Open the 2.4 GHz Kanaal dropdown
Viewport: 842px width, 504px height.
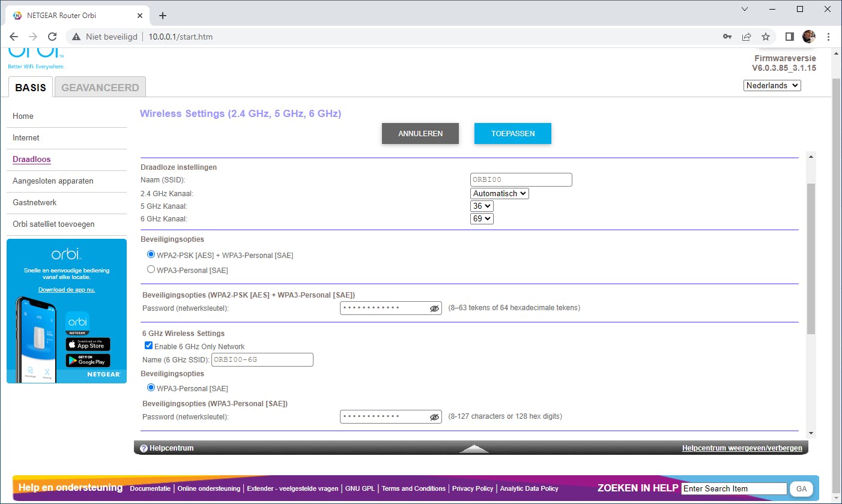[499, 193]
